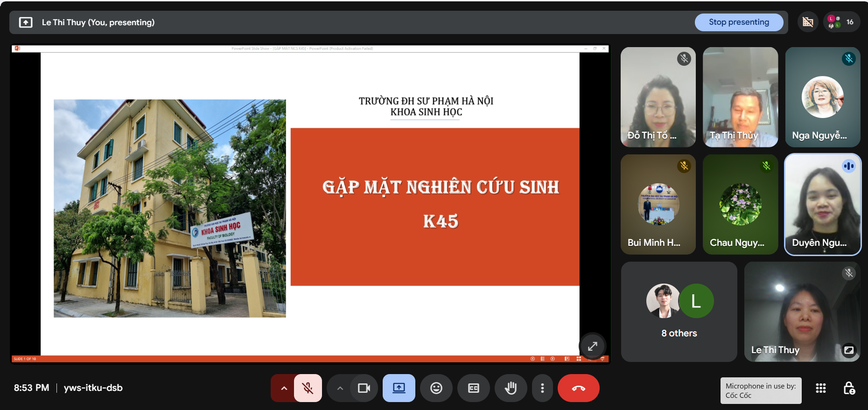The width and height of the screenshot is (868, 410).
Task: Open the more options menu
Action: coord(542,388)
